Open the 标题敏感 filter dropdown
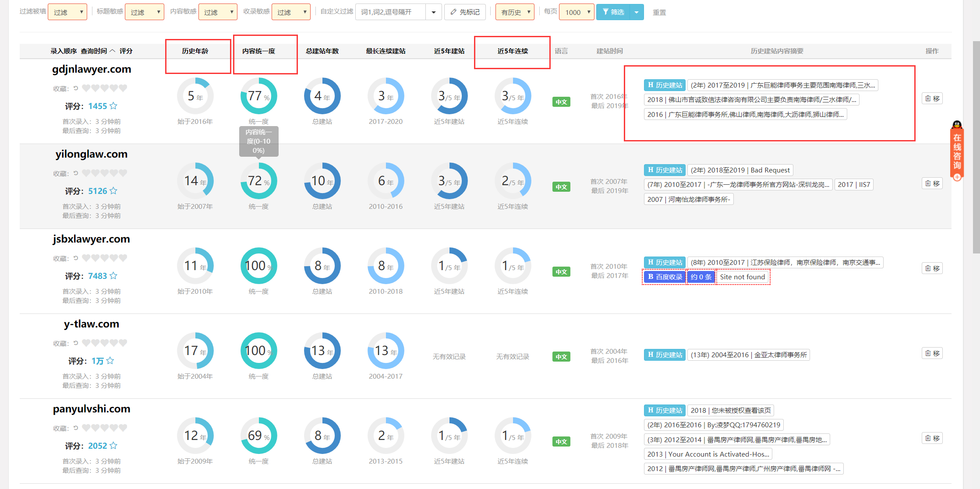Viewport: 980px width, 489px height. click(x=145, y=12)
